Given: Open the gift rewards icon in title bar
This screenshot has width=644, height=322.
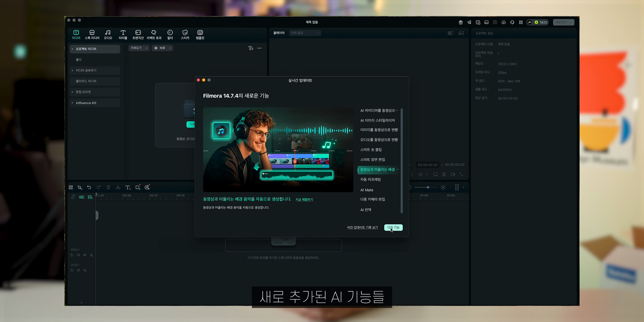Looking at the screenshot, I should [x=461, y=22].
